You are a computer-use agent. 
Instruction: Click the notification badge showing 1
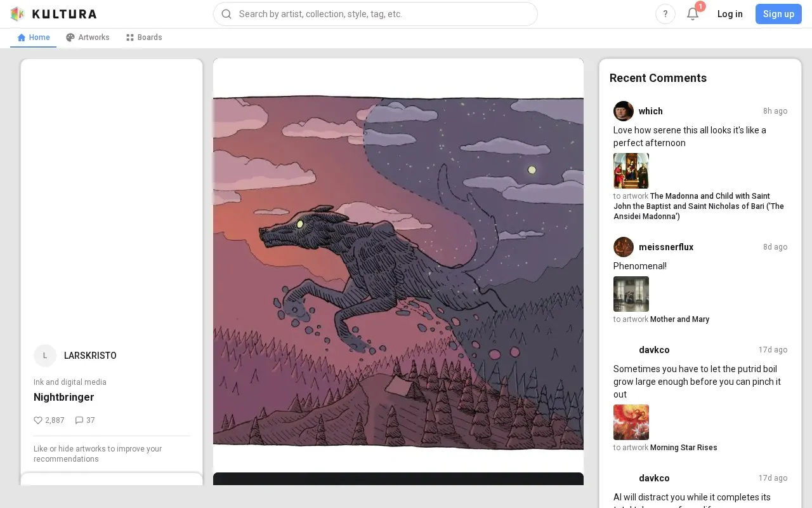click(x=700, y=6)
